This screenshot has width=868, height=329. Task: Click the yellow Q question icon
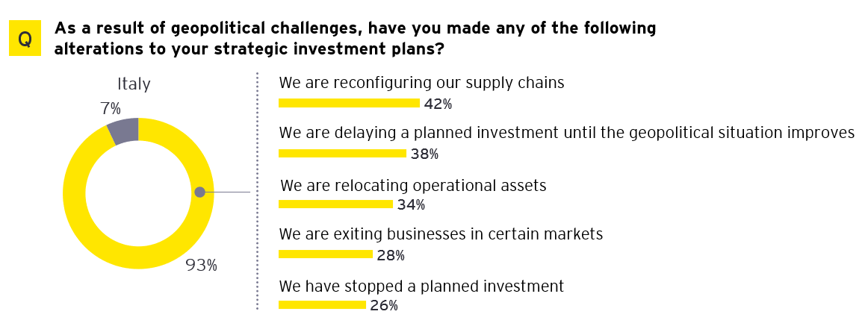(x=25, y=39)
